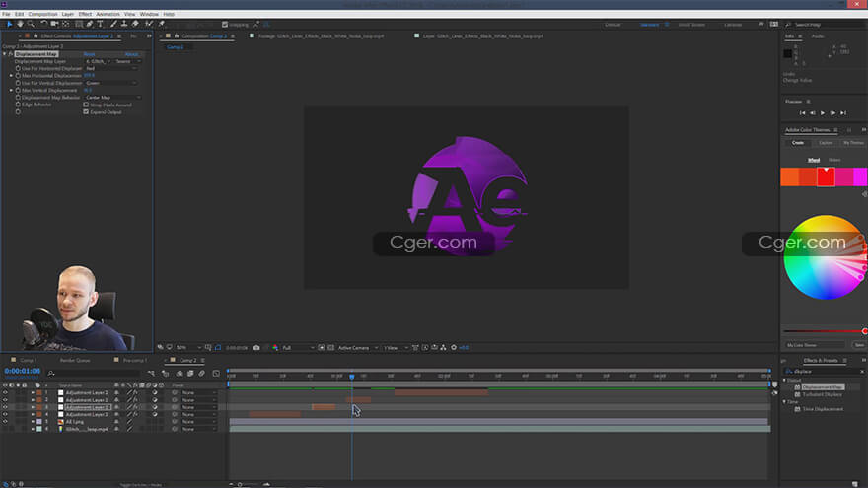Switch to the Comp 1 timeline tab

pyautogui.click(x=29, y=360)
